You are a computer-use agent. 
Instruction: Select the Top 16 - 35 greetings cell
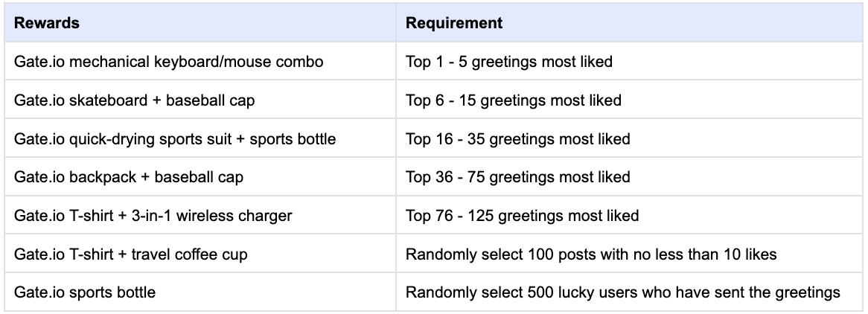(x=517, y=139)
